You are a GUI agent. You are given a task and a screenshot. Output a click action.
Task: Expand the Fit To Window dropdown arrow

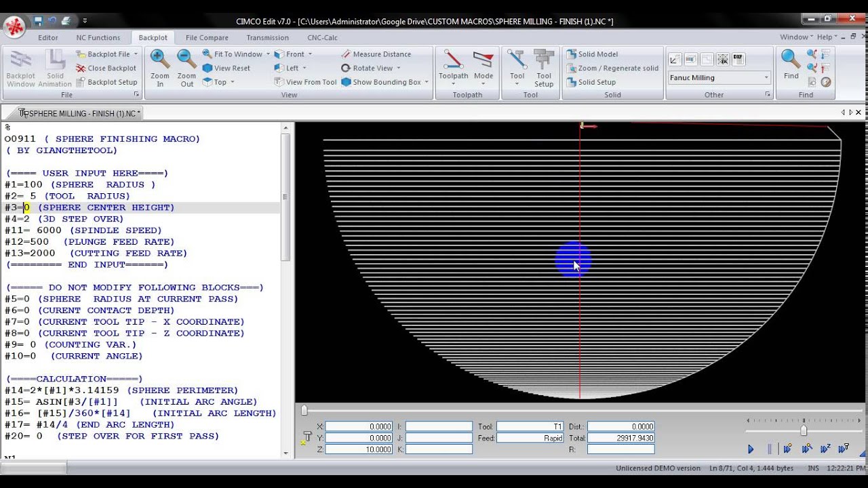coord(268,54)
